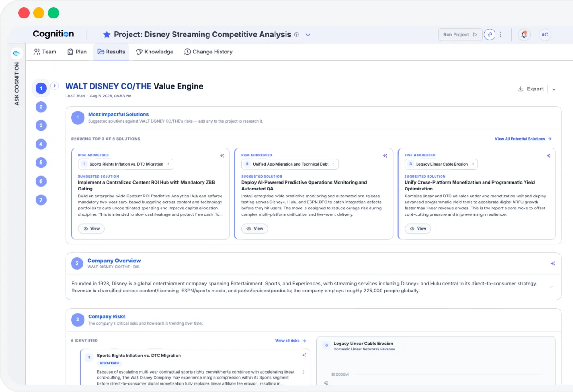
Task: Expand the Sports Rights Inflation risk row chevron
Action: [x=303, y=372]
